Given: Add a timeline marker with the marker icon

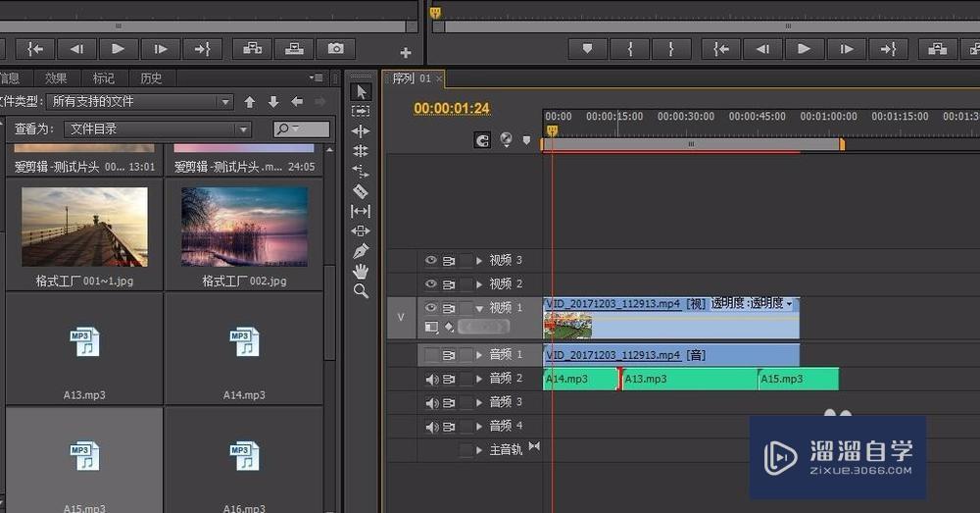Looking at the screenshot, I should click(527, 140).
